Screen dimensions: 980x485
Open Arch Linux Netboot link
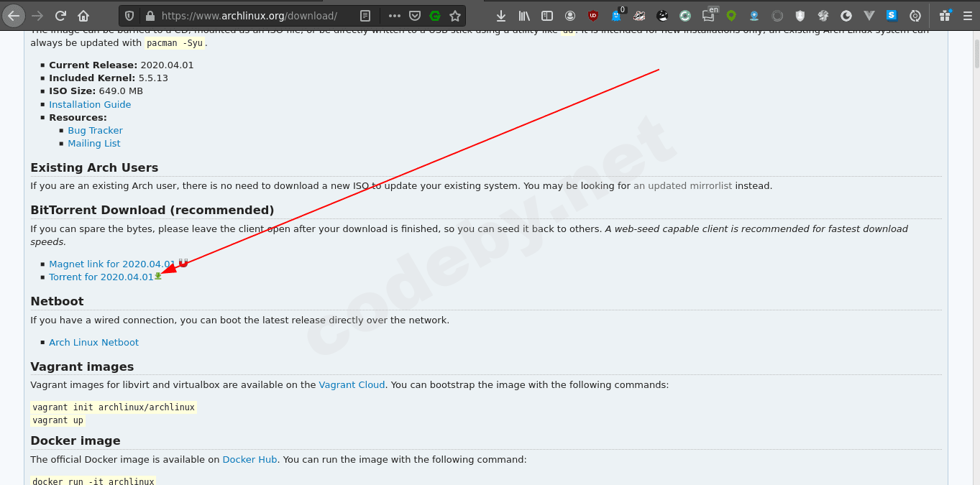pos(93,342)
